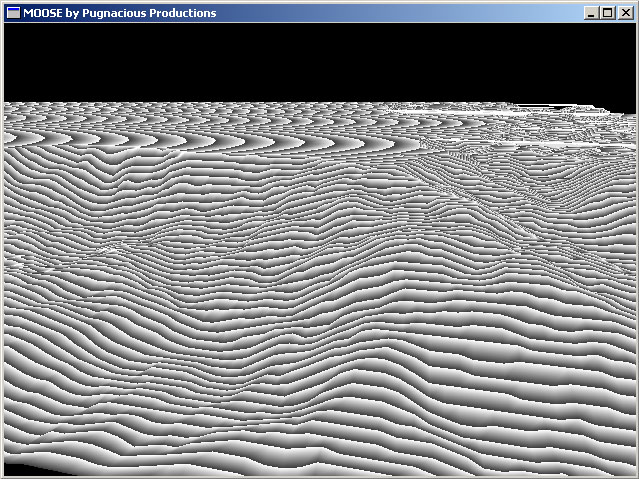Maximize the MOOSE window
The height and width of the screenshot is (479, 639).
tap(608, 13)
